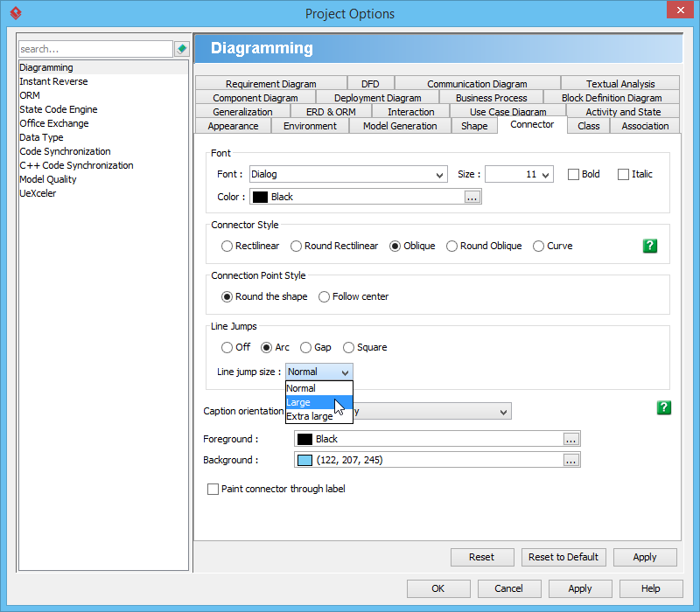Choose Extra large line jump size
The image size is (700, 612).
(319, 416)
